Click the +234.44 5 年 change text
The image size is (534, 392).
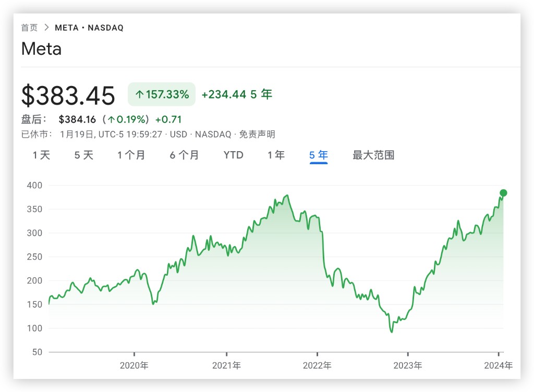click(237, 94)
